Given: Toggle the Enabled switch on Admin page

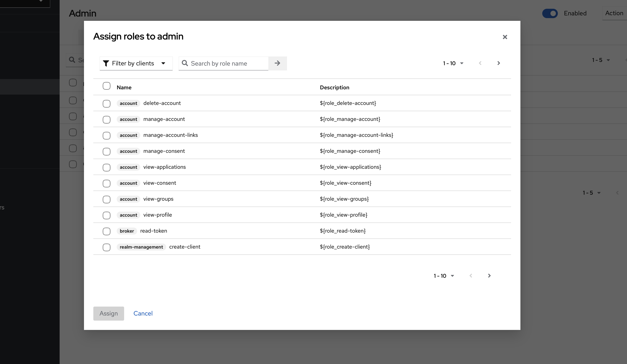Looking at the screenshot, I should click(550, 13).
